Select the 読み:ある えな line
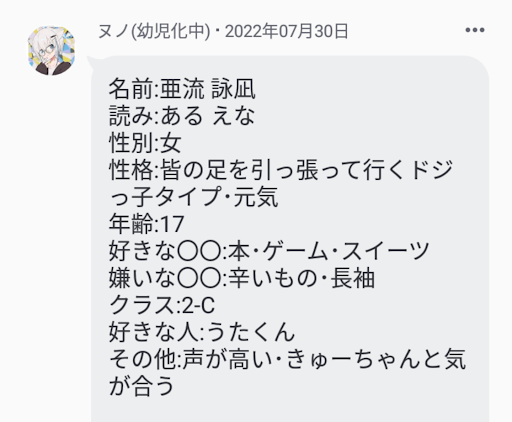The height and width of the screenshot is (422, 512). click(182, 116)
